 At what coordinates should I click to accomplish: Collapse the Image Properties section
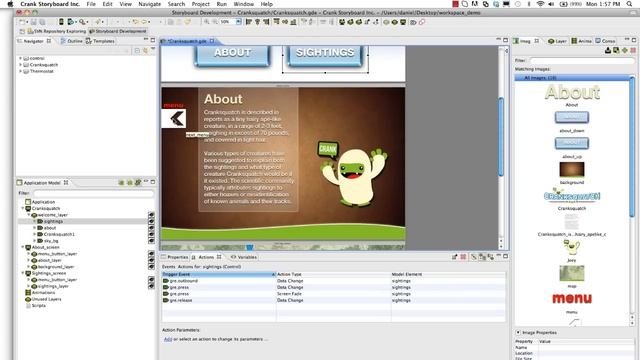(x=518, y=332)
